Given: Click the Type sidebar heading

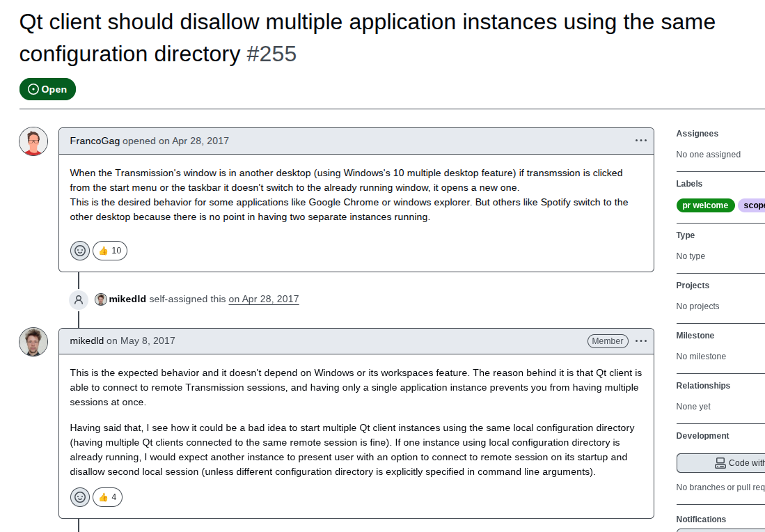Looking at the screenshot, I should pos(686,235).
